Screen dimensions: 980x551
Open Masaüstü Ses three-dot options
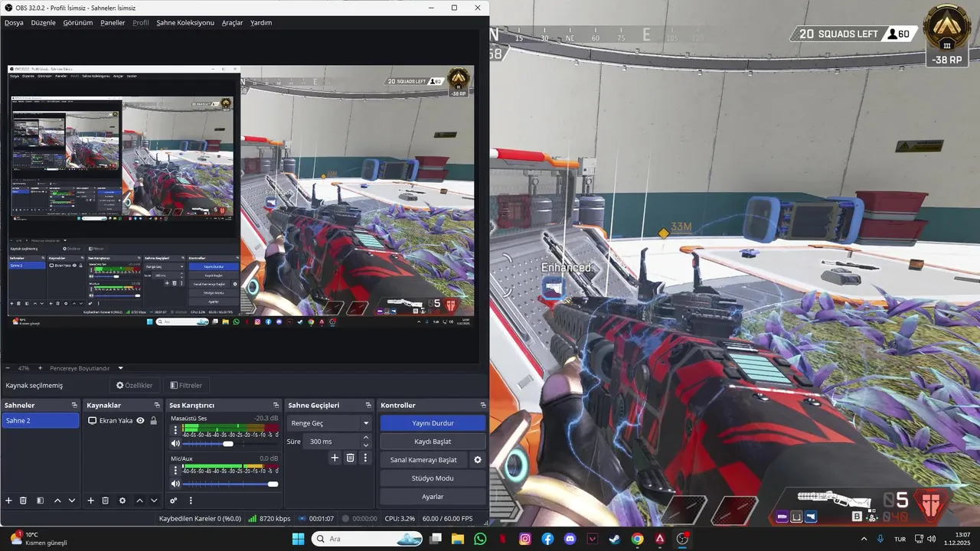[x=175, y=430]
